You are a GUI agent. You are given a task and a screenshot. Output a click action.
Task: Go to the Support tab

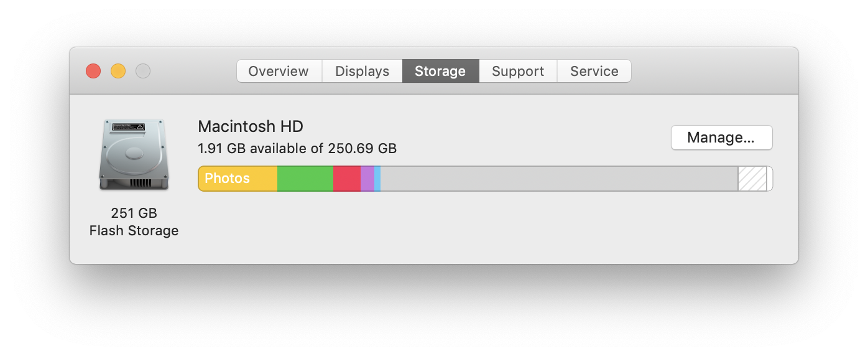518,71
